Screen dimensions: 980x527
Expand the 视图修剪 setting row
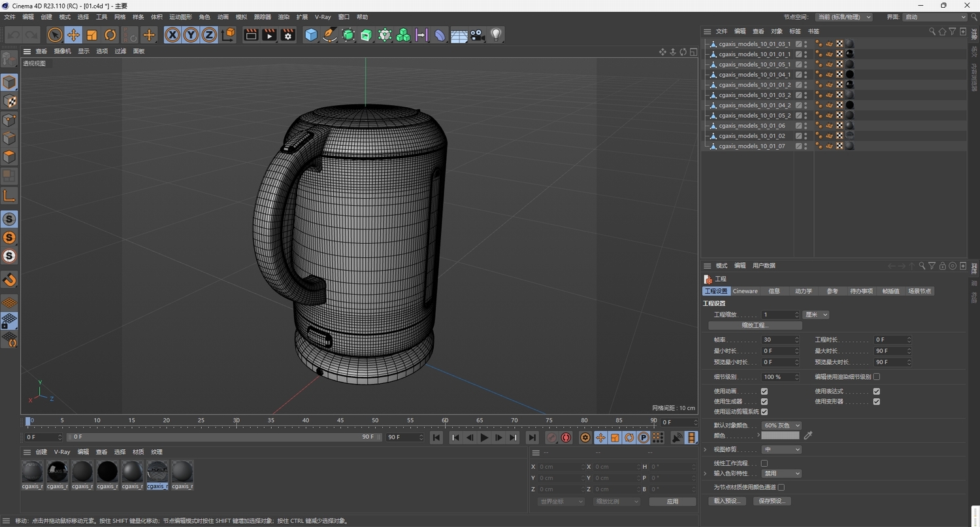click(704, 449)
